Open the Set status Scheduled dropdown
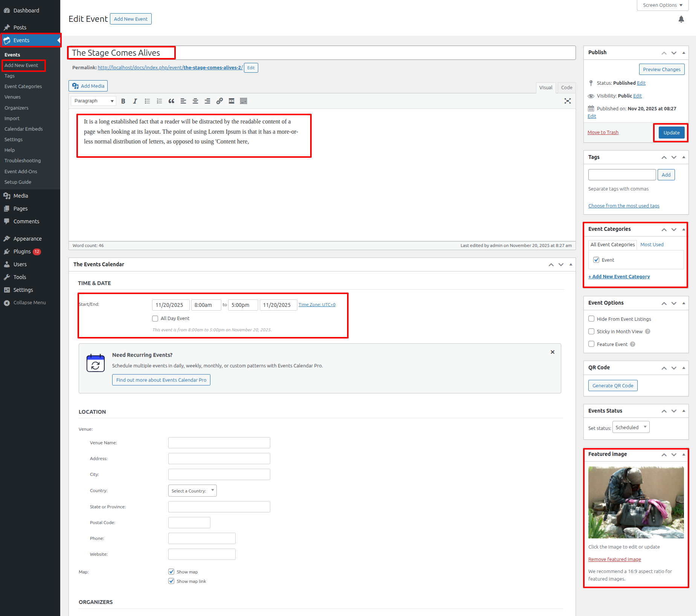 tap(631, 427)
